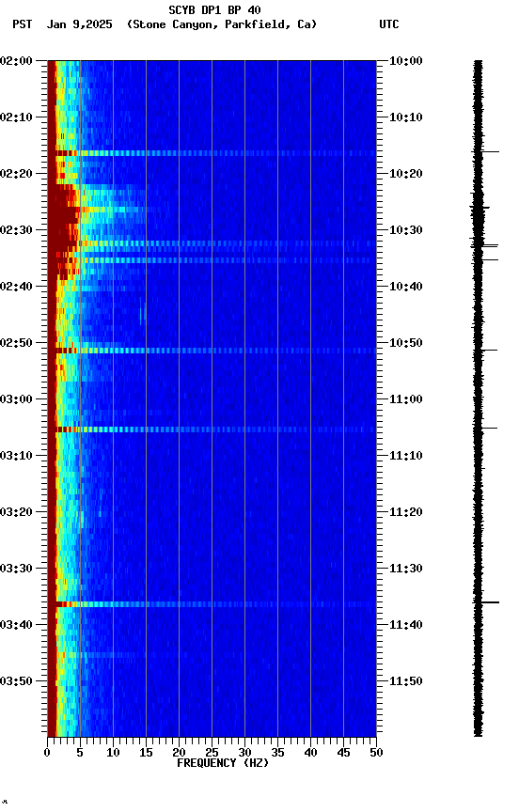
Task: Click the 03:50 PST time label
Action: click(x=16, y=681)
